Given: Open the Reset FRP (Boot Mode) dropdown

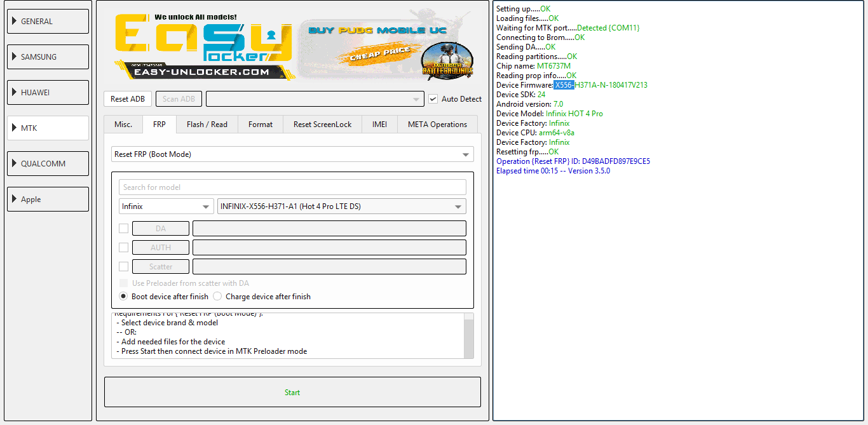Looking at the screenshot, I should (292, 154).
